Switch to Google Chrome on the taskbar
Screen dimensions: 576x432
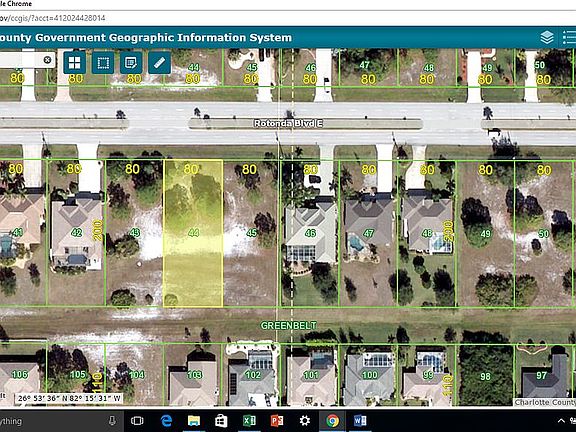point(332,421)
